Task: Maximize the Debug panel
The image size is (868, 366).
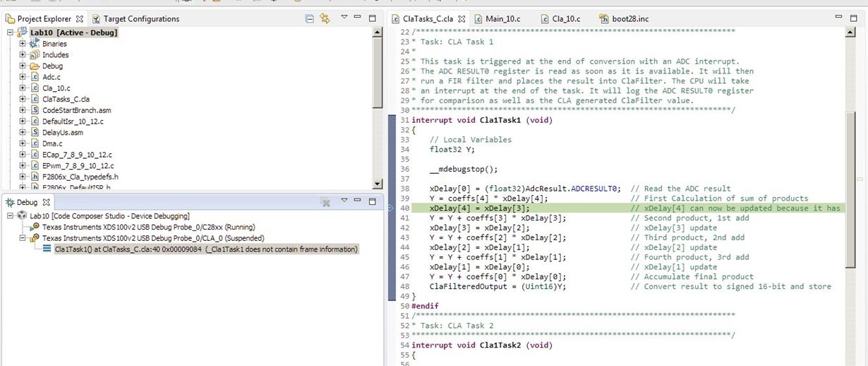Action: (372, 201)
